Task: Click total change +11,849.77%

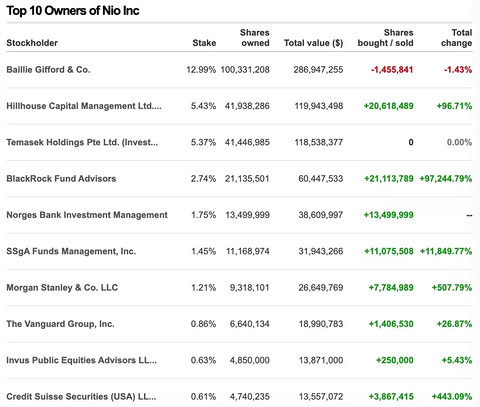Action: coord(446,251)
